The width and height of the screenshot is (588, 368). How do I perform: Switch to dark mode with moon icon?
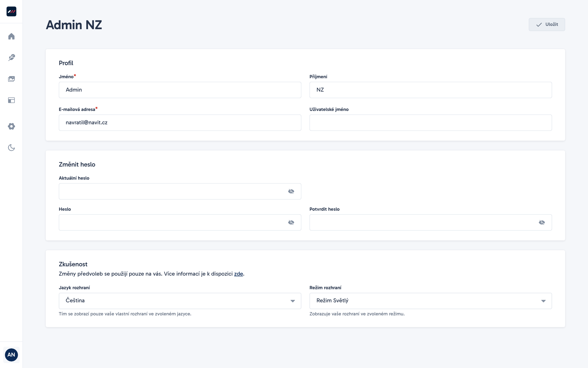point(11,148)
